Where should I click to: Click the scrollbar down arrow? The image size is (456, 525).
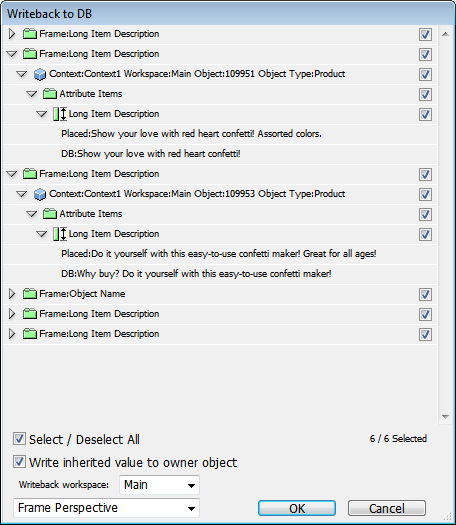click(x=445, y=417)
